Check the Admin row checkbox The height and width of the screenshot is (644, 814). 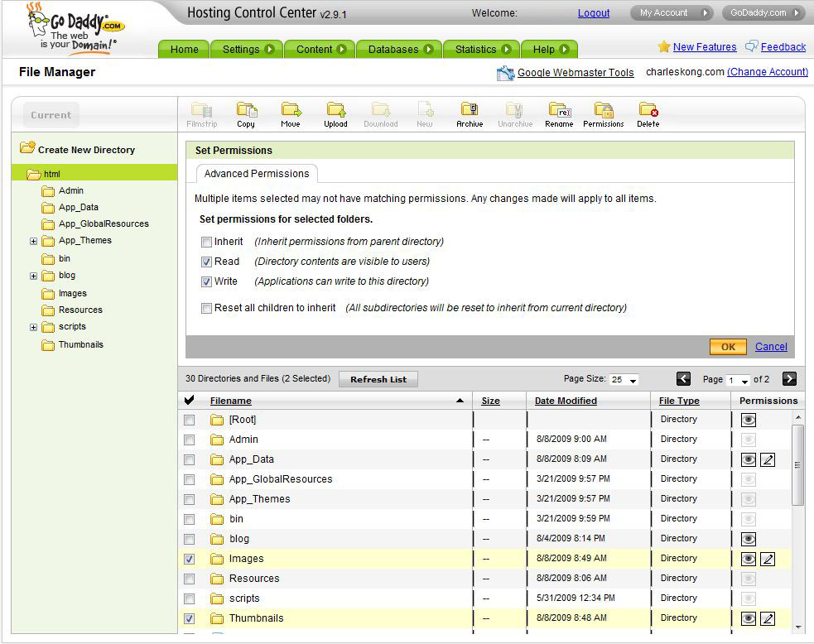click(x=190, y=440)
